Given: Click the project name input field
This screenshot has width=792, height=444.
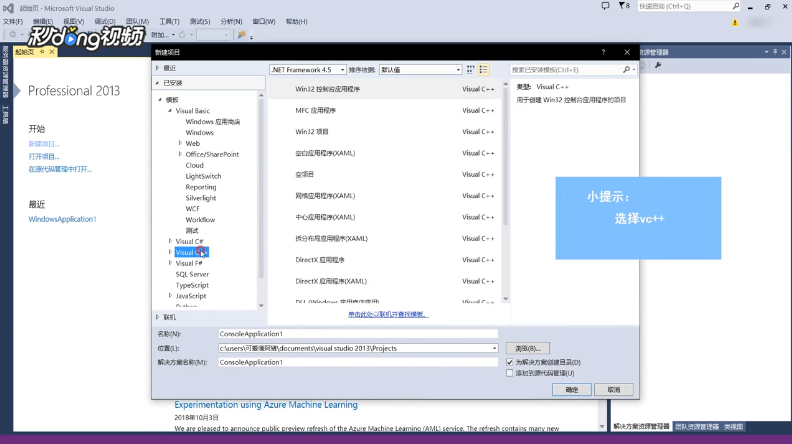Looking at the screenshot, I should pos(358,334).
